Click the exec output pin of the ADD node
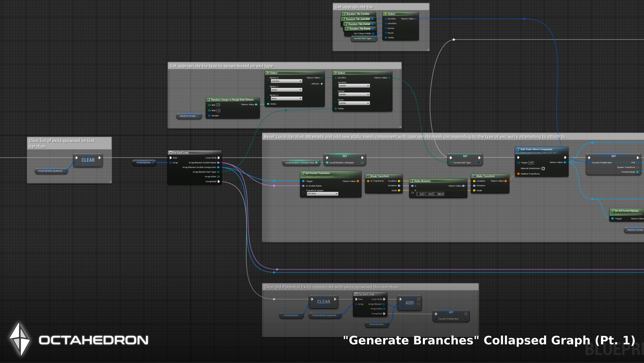Viewport: 644px width, 363px height. [x=418, y=299]
